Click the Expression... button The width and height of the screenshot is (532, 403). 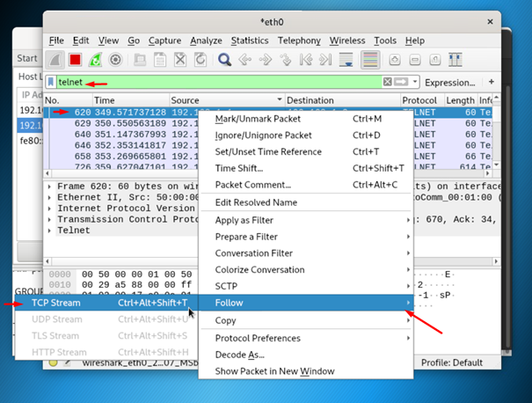pyautogui.click(x=450, y=83)
